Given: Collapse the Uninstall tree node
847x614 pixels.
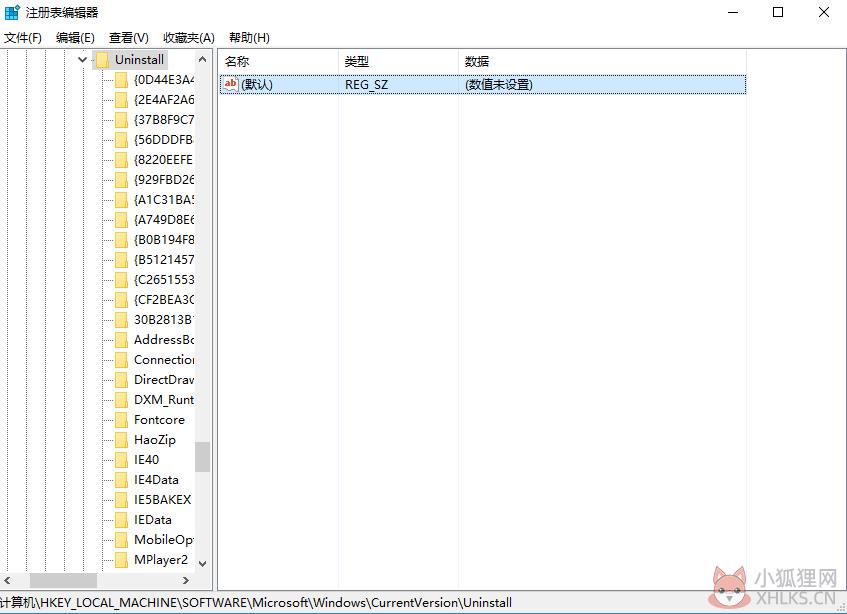Looking at the screenshot, I should 82,59.
